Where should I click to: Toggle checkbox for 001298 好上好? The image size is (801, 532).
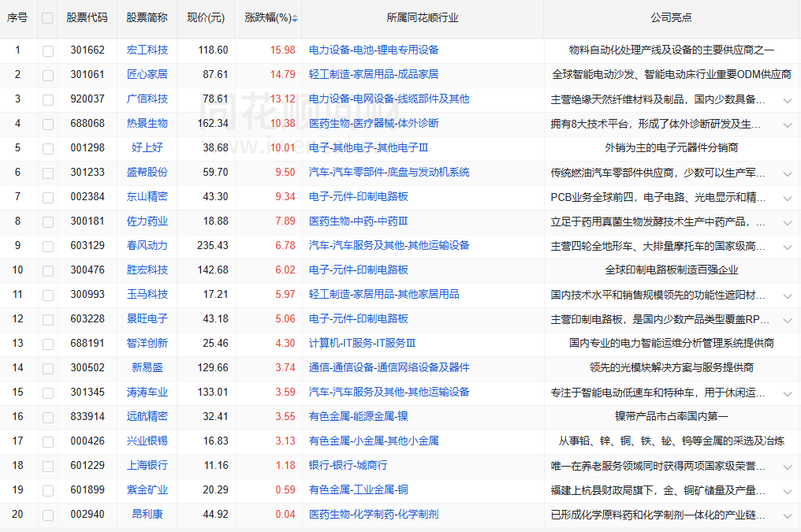tap(48, 149)
